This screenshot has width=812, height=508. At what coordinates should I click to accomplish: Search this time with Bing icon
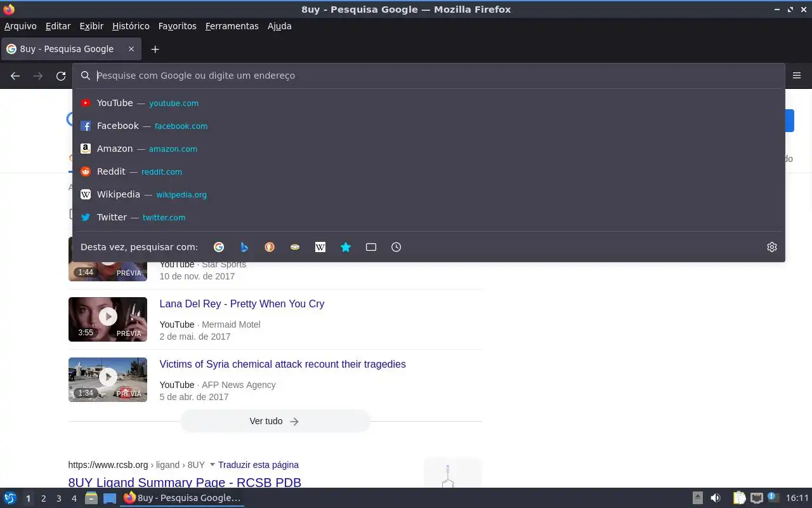click(244, 247)
